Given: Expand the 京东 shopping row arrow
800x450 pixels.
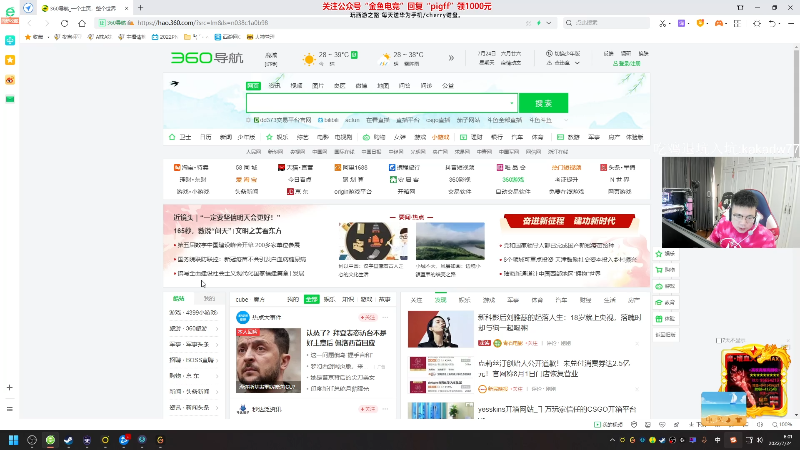Looking at the screenshot, I should tap(217, 377).
